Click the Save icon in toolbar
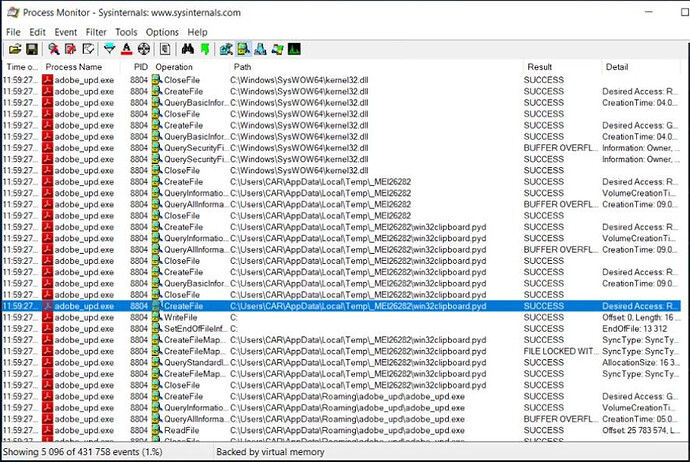The height and width of the screenshot is (462, 690). pos(31,49)
